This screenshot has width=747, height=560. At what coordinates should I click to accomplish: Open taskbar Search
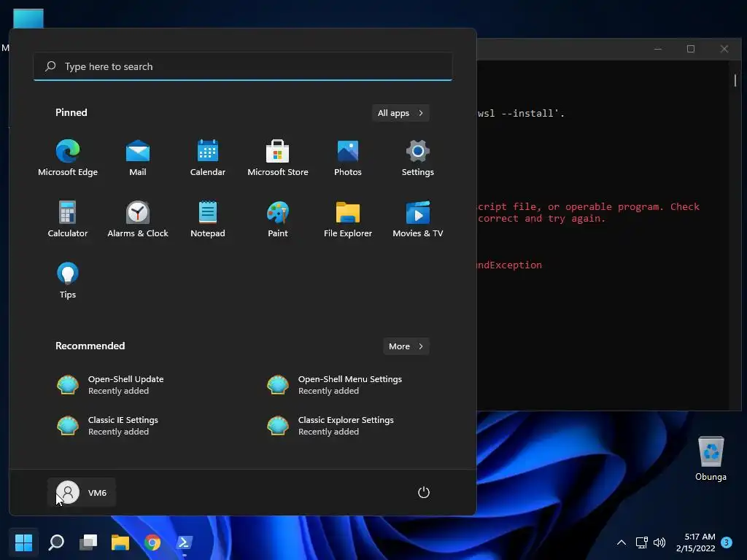[x=56, y=542]
